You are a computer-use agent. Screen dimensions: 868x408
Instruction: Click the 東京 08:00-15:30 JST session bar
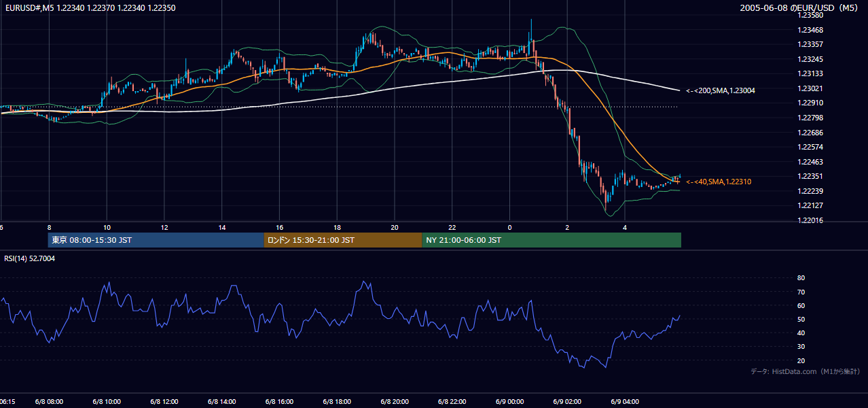pyautogui.click(x=156, y=240)
